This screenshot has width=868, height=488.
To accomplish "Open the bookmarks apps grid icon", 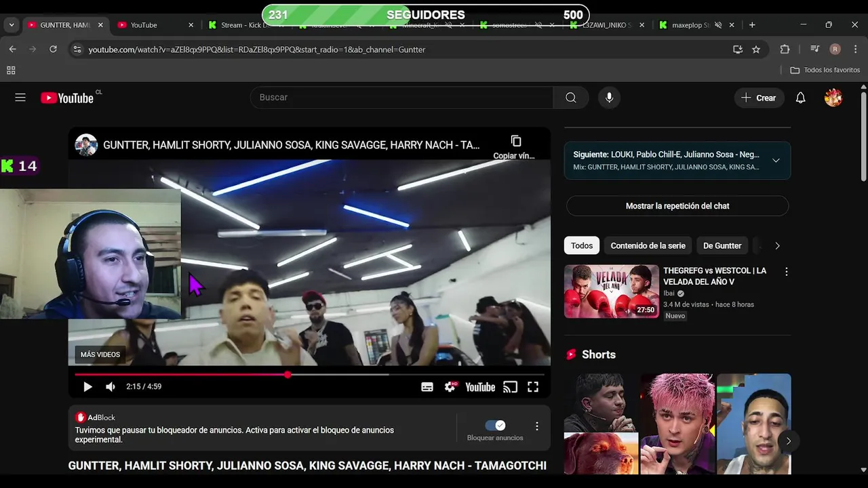I will pyautogui.click(x=11, y=70).
